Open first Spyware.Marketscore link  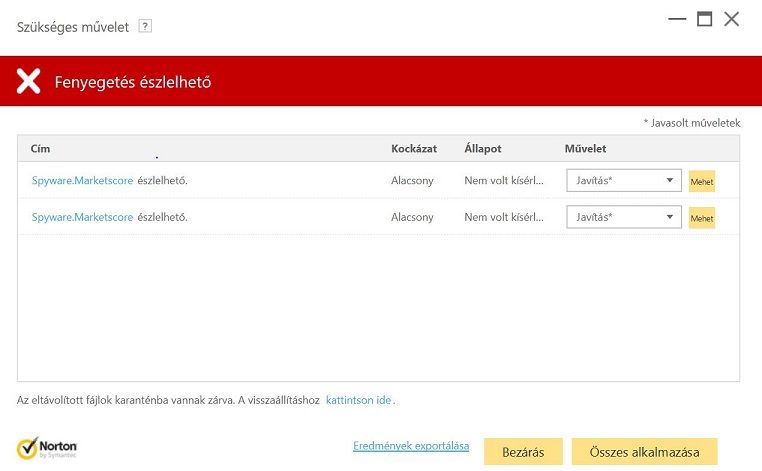[82, 181]
